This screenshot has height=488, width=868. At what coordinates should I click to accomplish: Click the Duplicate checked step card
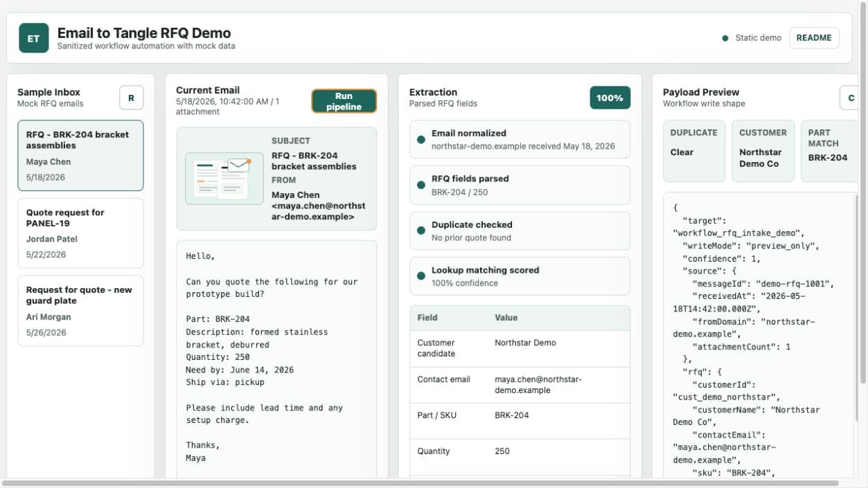pos(520,231)
